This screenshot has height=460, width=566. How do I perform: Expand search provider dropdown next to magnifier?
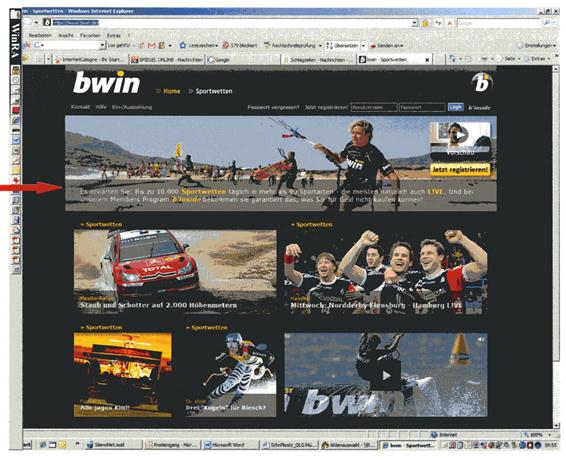(x=554, y=23)
